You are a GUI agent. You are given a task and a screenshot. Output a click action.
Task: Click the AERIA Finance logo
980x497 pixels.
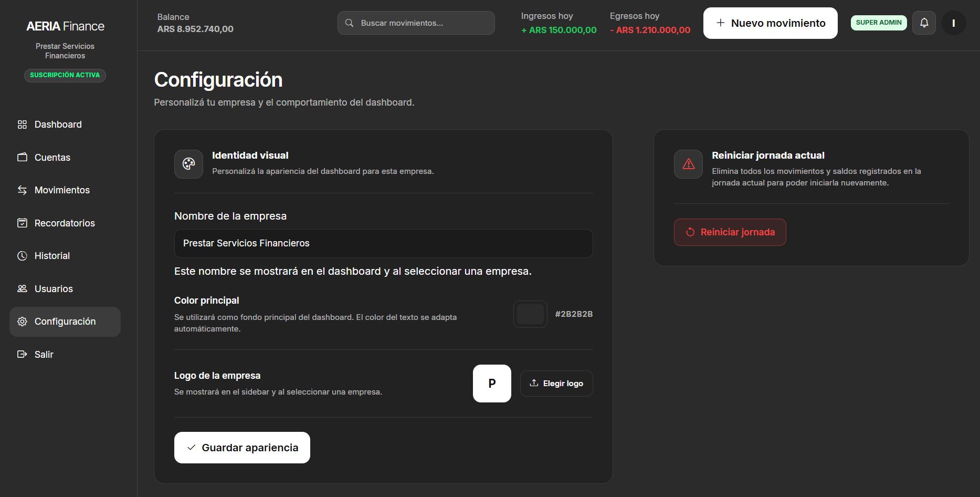[65, 26]
